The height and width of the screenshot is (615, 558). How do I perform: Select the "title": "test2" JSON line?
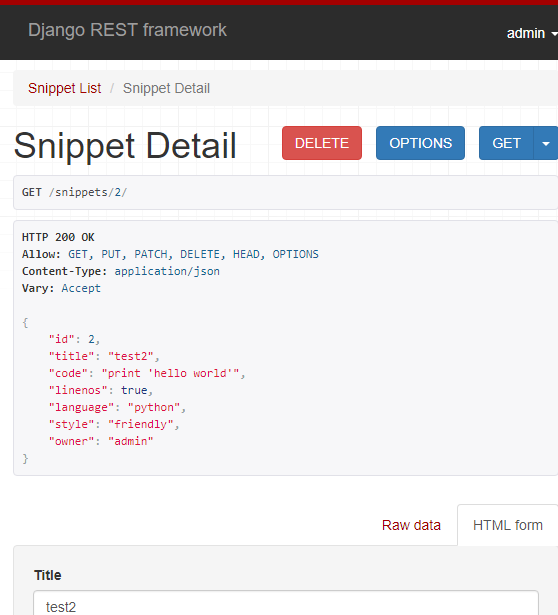click(104, 356)
